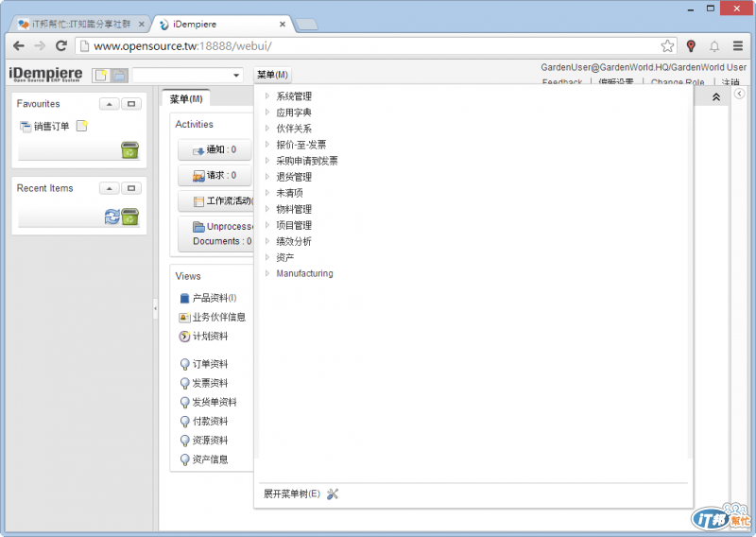Image resolution: width=756 pixels, height=537 pixels.
Task: Bookmark page with the star icon
Action: pyautogui.click(x=667, y=45)
